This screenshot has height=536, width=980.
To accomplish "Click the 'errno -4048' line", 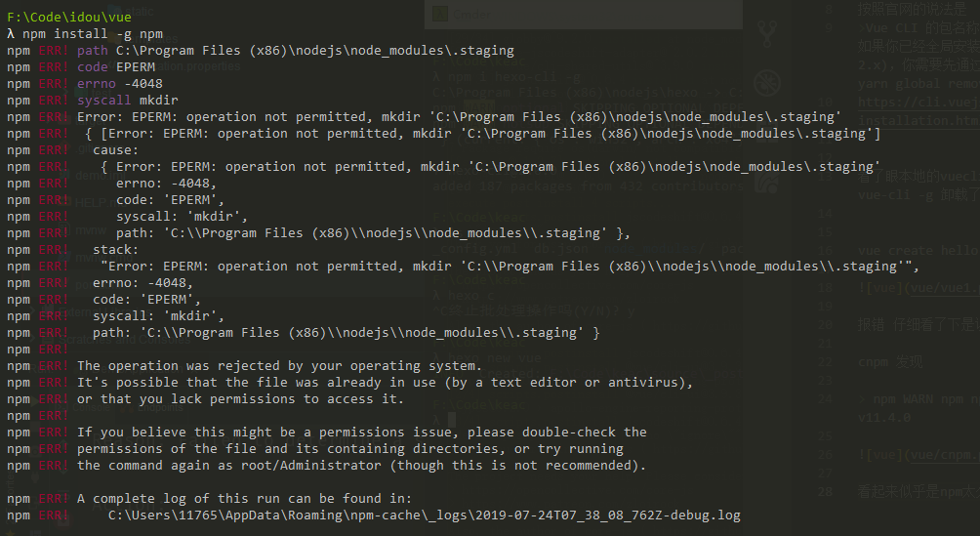I will [x=120, y=83].
